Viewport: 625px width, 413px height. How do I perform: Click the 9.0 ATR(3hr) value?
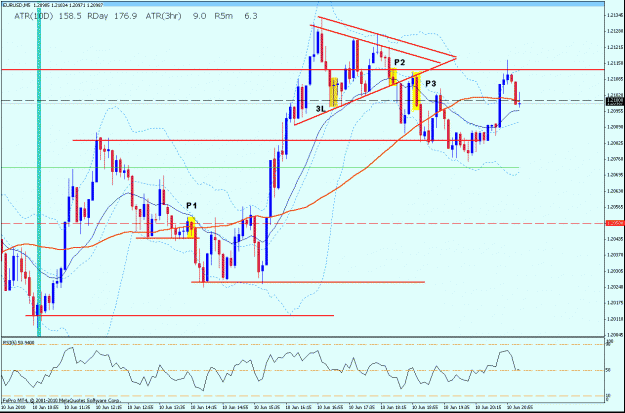tap(200, 16)
